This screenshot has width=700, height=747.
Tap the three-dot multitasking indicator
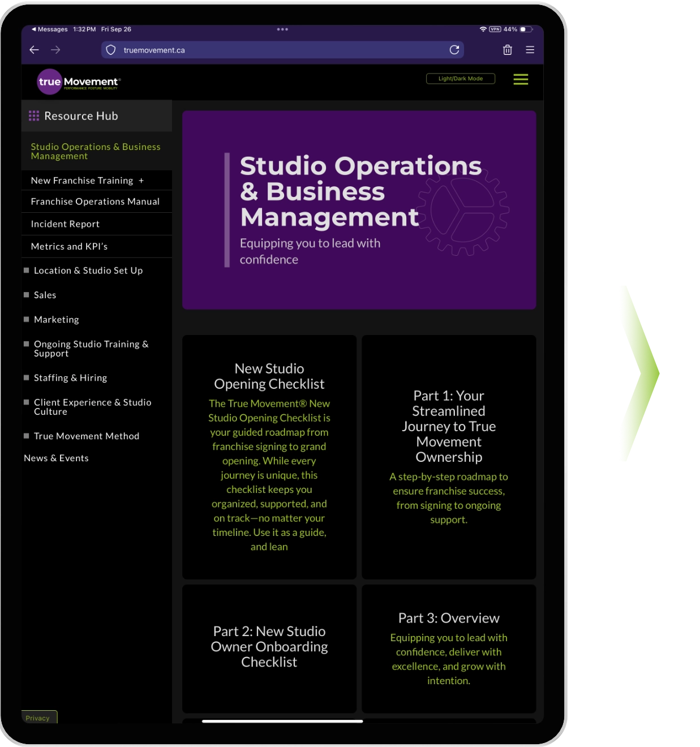(x=282, y=29)
